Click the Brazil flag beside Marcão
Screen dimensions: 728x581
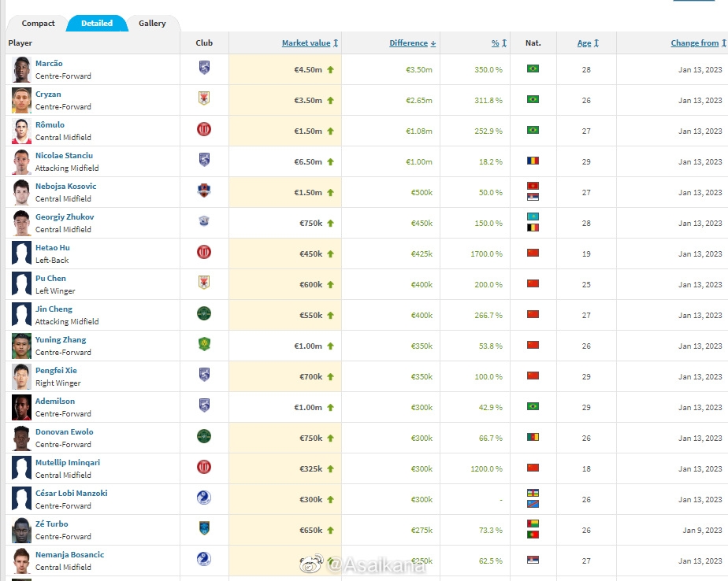click(x=533, y=68)
